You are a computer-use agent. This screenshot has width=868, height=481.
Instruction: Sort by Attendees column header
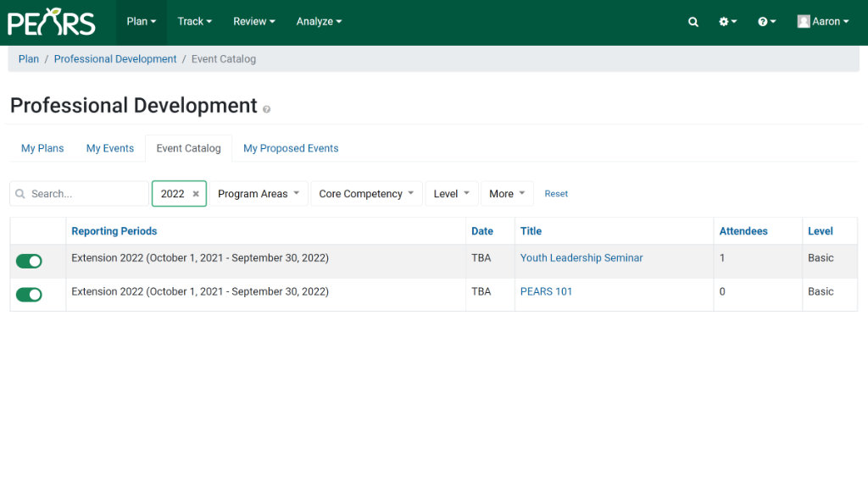point(743,231)
